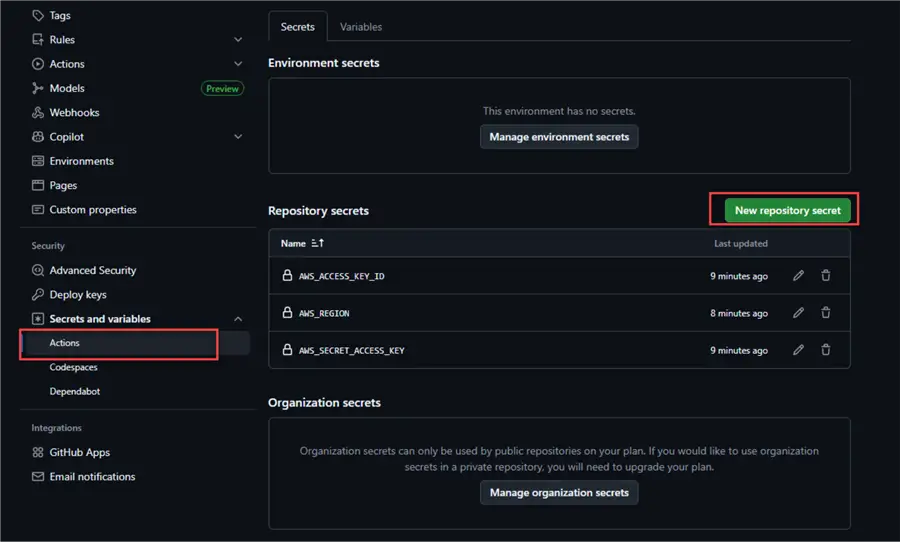Click the Preview badge beside Models

[x=222, y=88]
